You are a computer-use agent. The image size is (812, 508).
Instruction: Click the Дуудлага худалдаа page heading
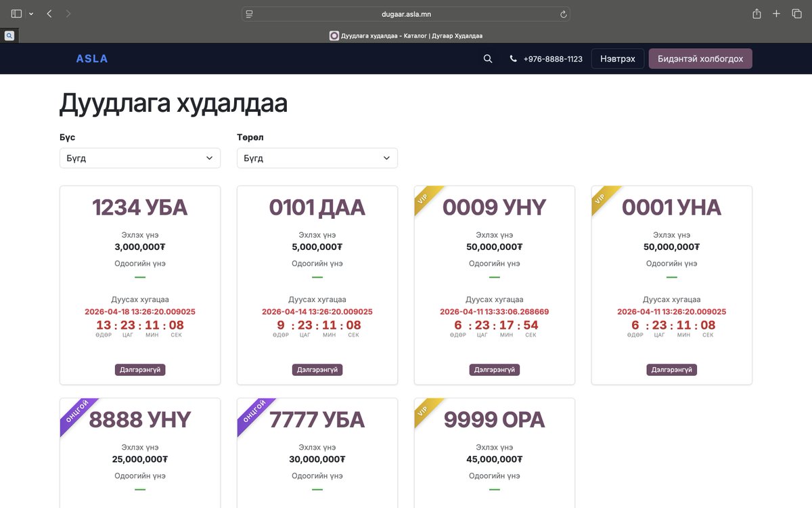pos(174,104)
